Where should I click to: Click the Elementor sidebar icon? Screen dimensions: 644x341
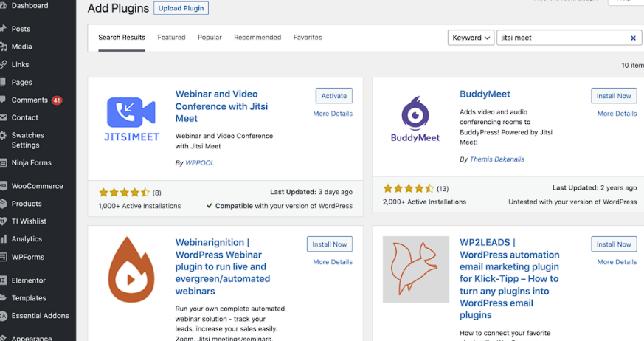click(x=3, y=280)
